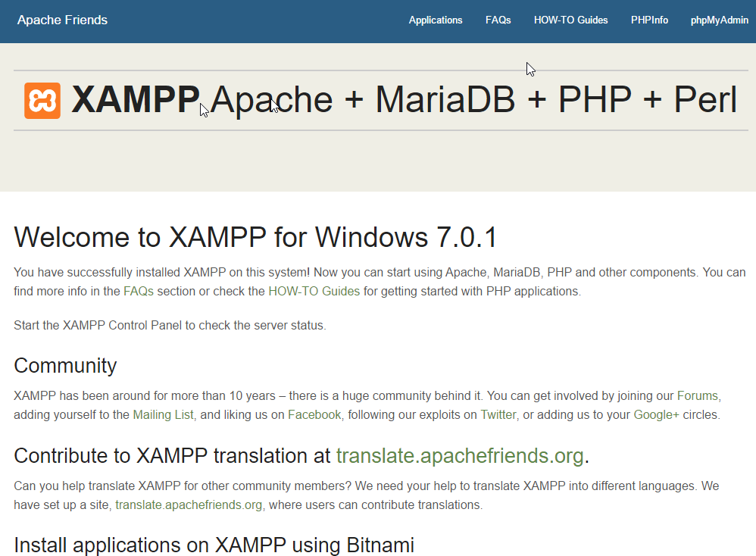Open the Facebook link
Screen dimensions: 756x556
pyautogui.click(x=314, y=414)
